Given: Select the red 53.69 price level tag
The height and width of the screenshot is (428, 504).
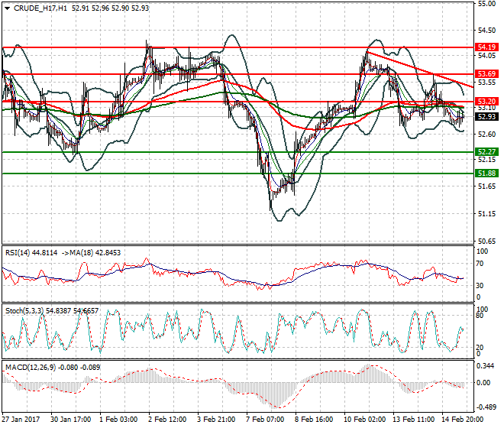Looking at the screenshot, I should coord(486,74).
